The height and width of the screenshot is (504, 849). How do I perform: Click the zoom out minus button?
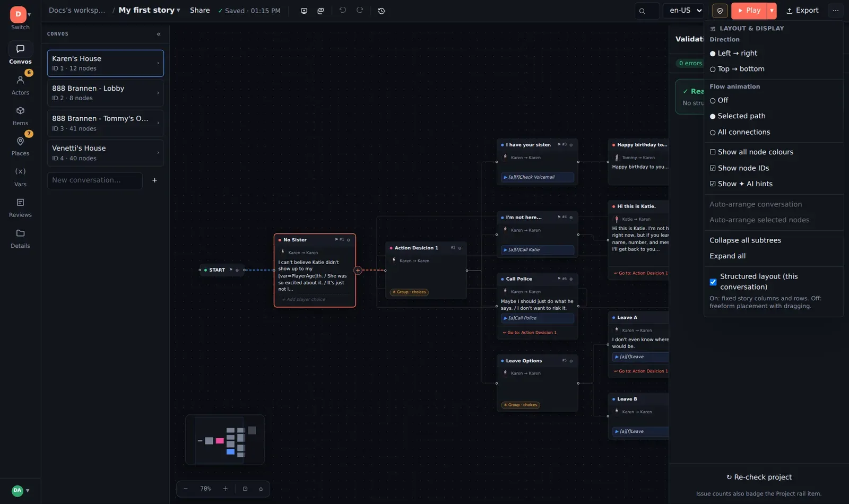coord(186,489)
